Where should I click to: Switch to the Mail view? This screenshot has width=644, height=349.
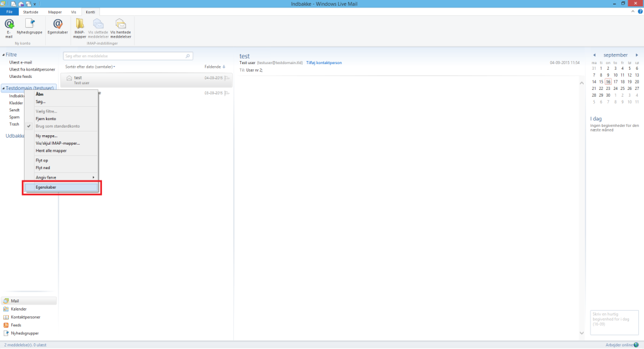[x=29, y=301]
